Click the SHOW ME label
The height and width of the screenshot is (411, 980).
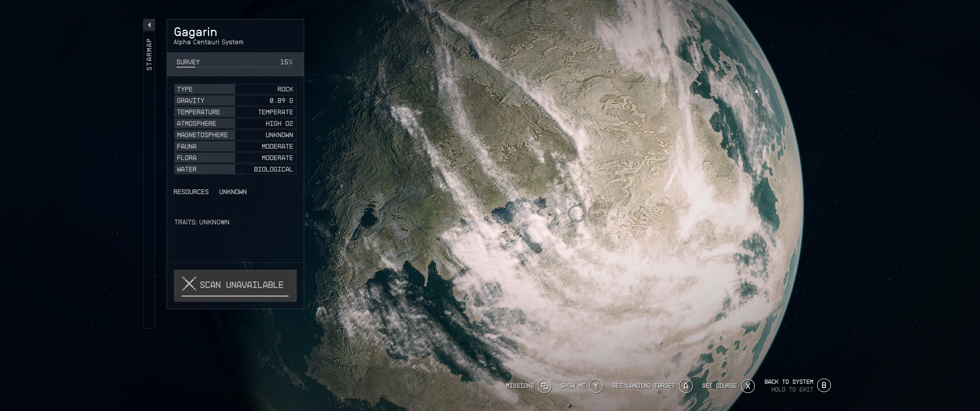point(573,386)
